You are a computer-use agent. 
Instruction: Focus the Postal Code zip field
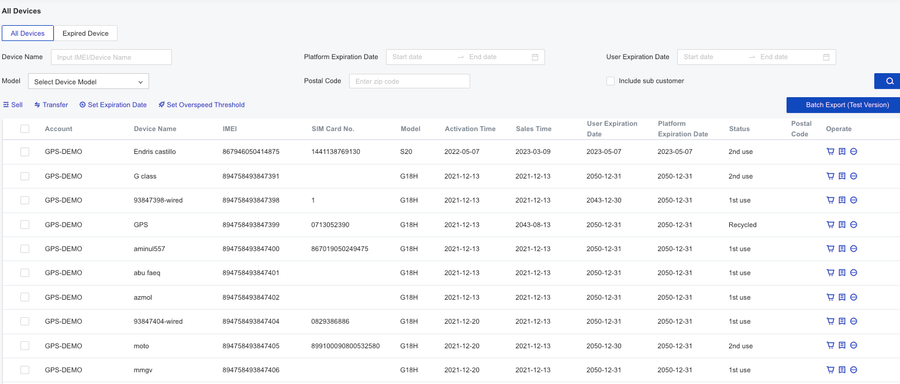click(x=409, y=81)
